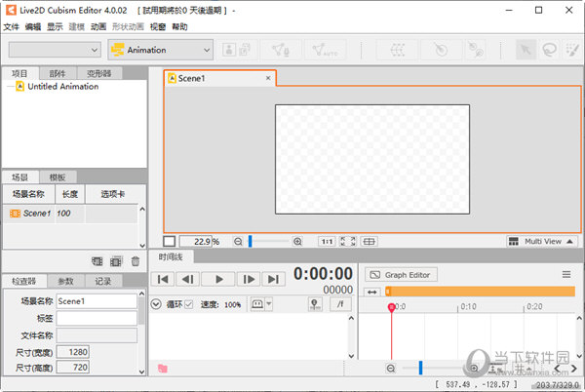Open the 编辑 menu

[33, 27]
